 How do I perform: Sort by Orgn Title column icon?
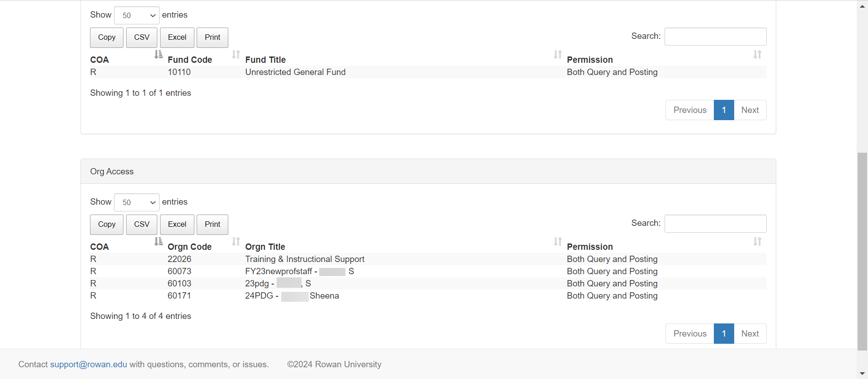coord(558,242)
